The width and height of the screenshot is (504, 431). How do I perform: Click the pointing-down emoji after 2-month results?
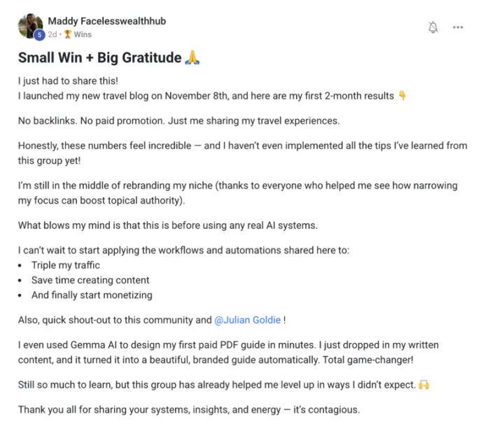coord(402,96)
